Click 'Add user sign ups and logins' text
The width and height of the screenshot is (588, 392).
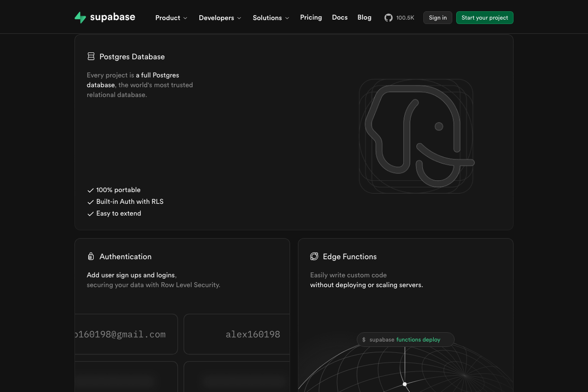[131, 275]
